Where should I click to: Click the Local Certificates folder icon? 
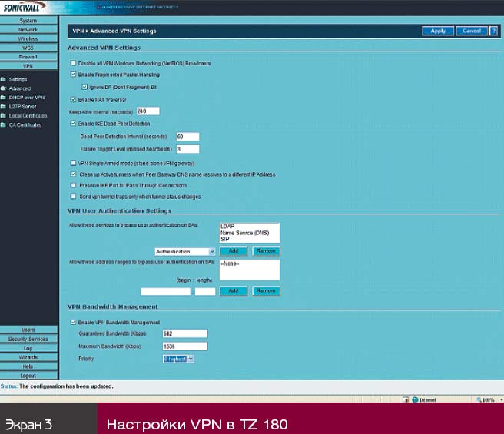pos(4,115)
